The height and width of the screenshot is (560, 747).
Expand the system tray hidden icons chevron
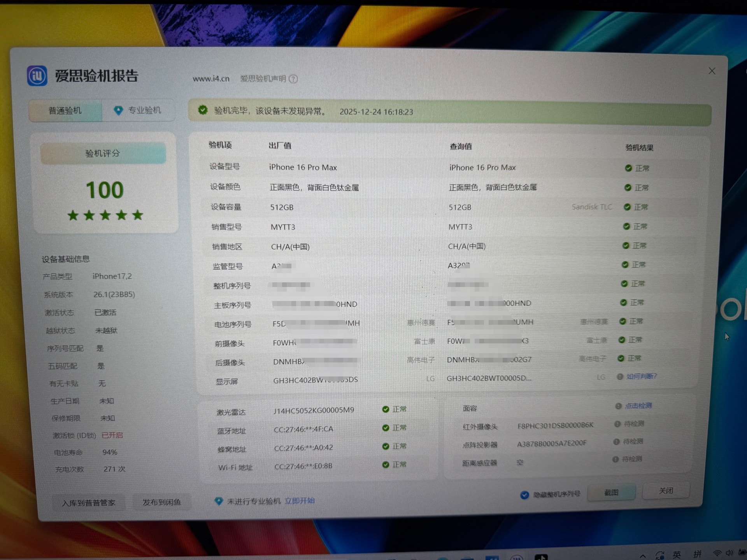(643, 556)
